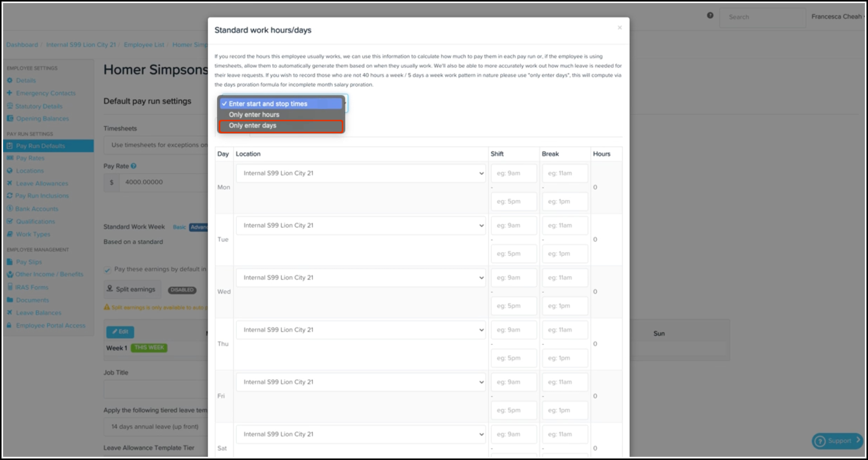868x460 pixels.
Task: Click the help question mark icon near Search
Action: pyautogui.click(x=710, y=16)
